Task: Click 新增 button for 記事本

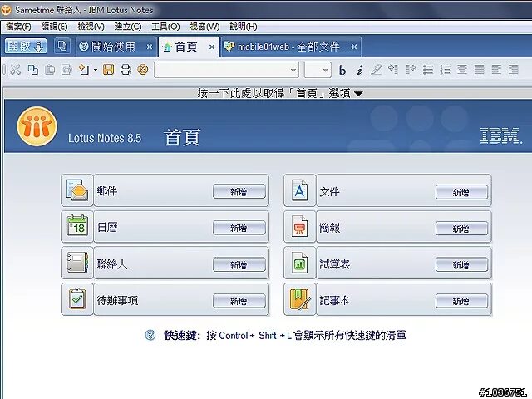Action: pyautogui.click(x=462, y=301)
